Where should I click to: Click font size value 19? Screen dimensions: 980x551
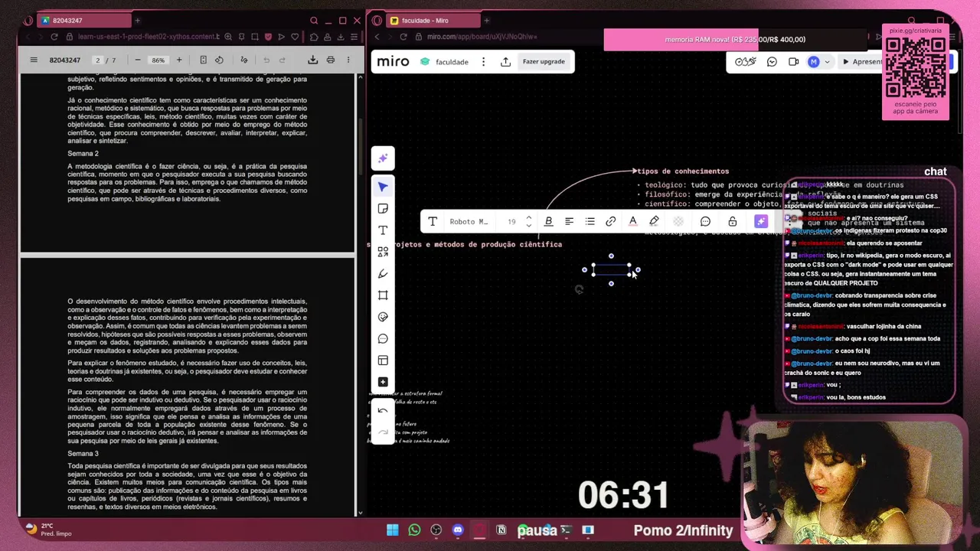511,221
